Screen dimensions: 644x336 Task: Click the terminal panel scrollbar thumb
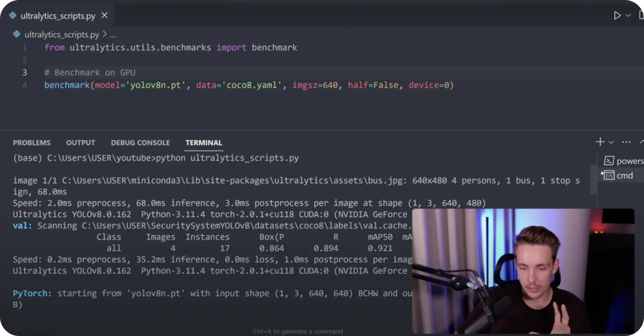point(594,179)
